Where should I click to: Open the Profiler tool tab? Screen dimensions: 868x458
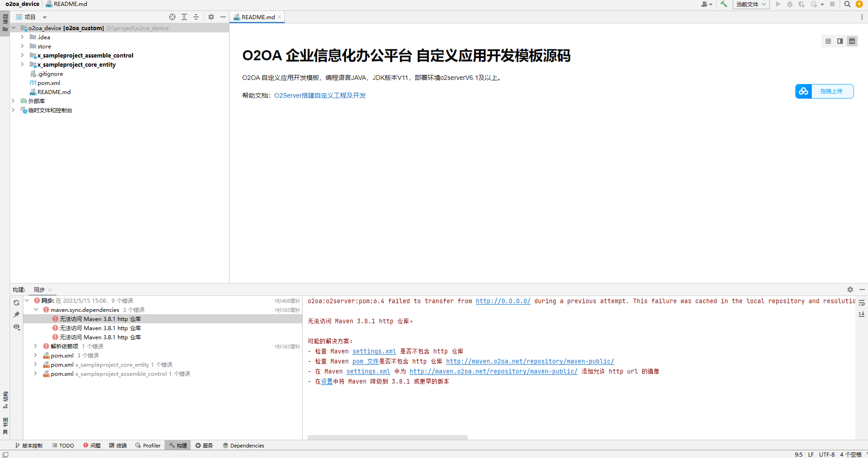(148, 446)
